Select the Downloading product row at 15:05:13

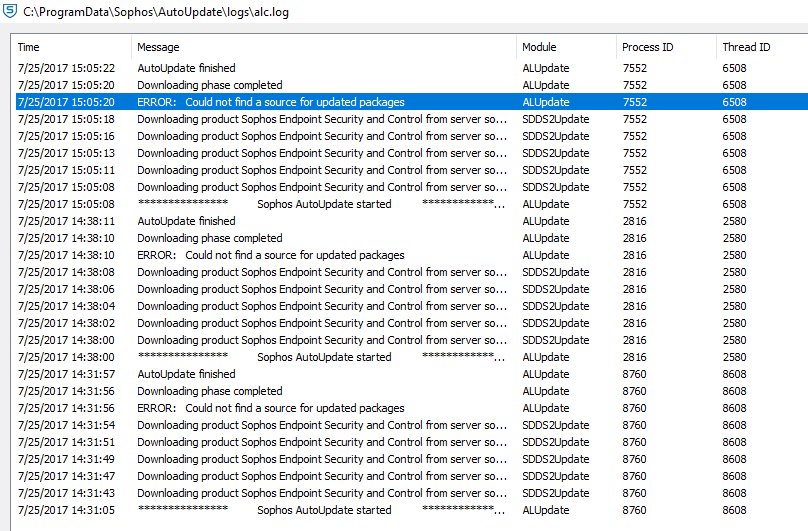click(412, 153)
